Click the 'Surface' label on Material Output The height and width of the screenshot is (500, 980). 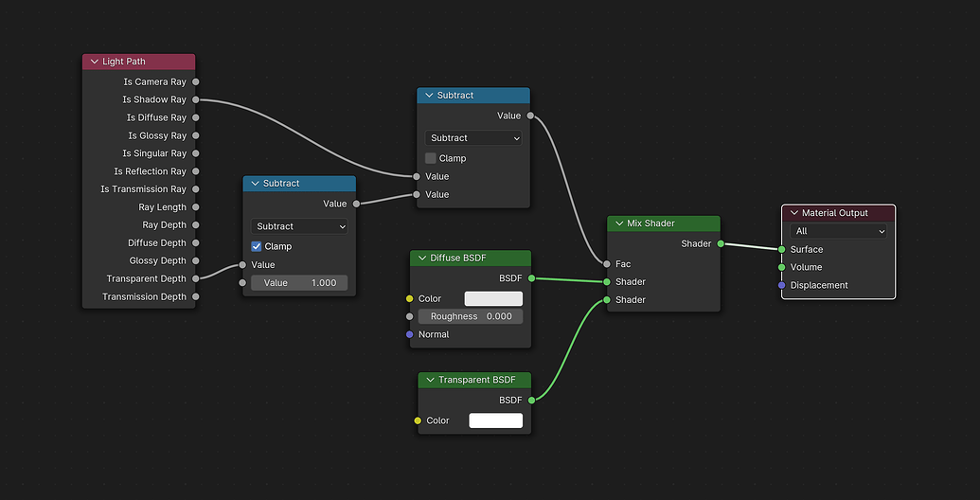point(807,249)
